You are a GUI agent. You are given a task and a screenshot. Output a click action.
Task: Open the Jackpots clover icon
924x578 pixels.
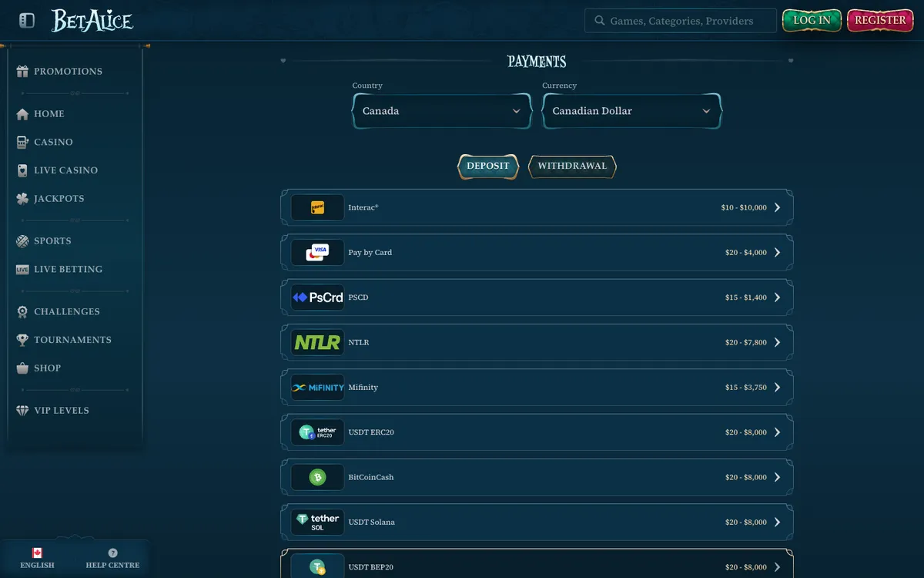[x=22, y=198]
